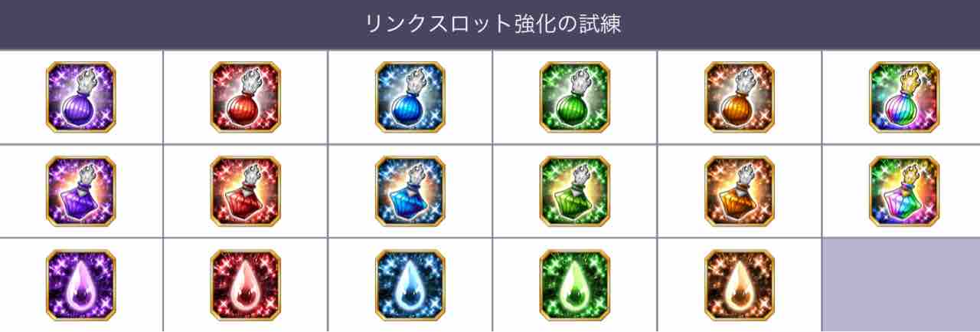
Task: Choose the purple angular potion bottle
Action: click(x=81, y=191)
